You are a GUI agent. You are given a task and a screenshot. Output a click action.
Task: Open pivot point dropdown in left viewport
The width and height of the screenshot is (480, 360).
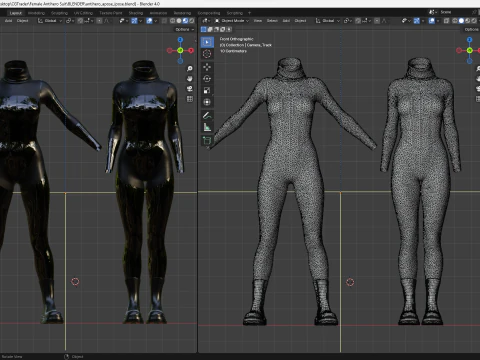pyautogui.click(x=70, y=21)
